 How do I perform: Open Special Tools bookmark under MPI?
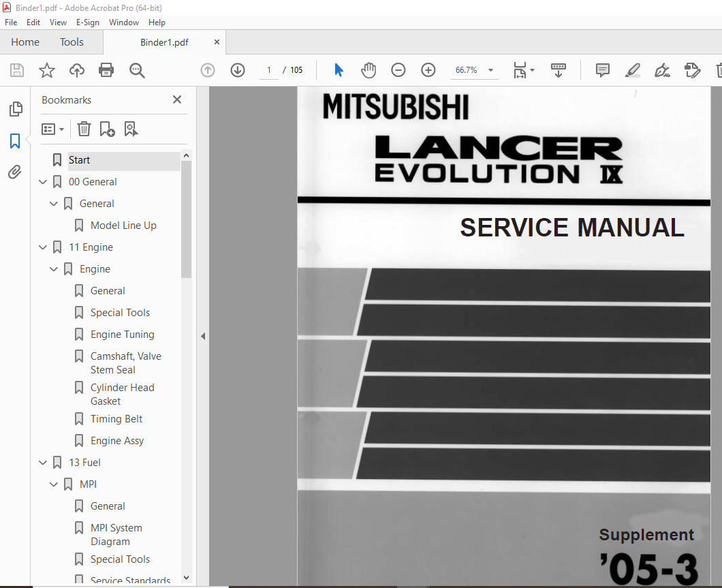(x=120, y=559)
